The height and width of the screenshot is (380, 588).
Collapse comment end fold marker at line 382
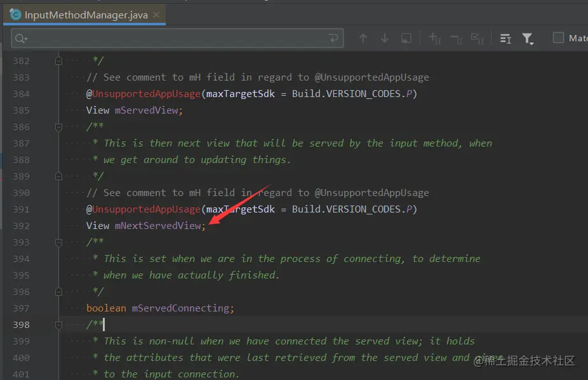tap(58, 61)
